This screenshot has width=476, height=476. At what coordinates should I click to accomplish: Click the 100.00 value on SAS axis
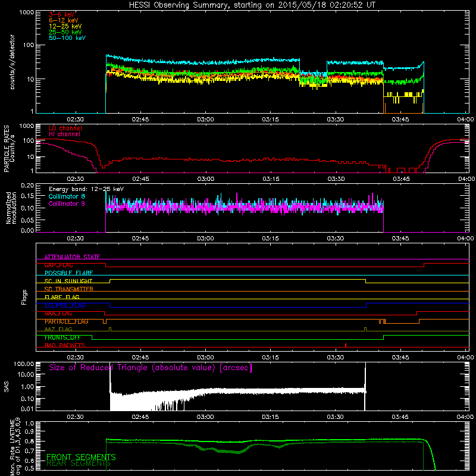[24, 364]
